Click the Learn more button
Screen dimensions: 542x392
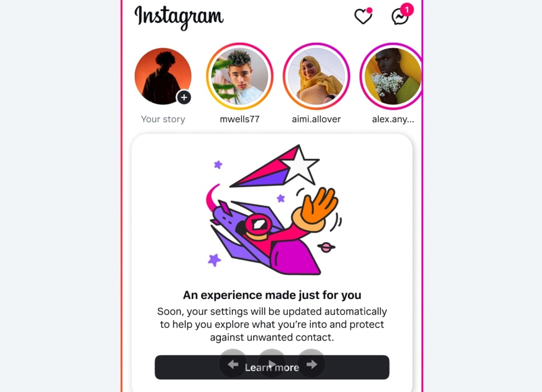[x=272, y=367]
